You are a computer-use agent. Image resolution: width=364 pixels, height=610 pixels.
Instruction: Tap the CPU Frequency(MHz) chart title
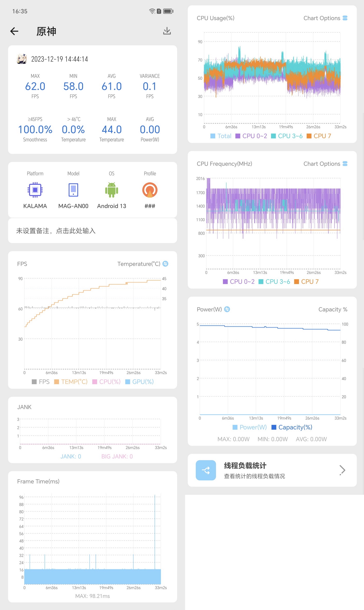tap(224, 164)
